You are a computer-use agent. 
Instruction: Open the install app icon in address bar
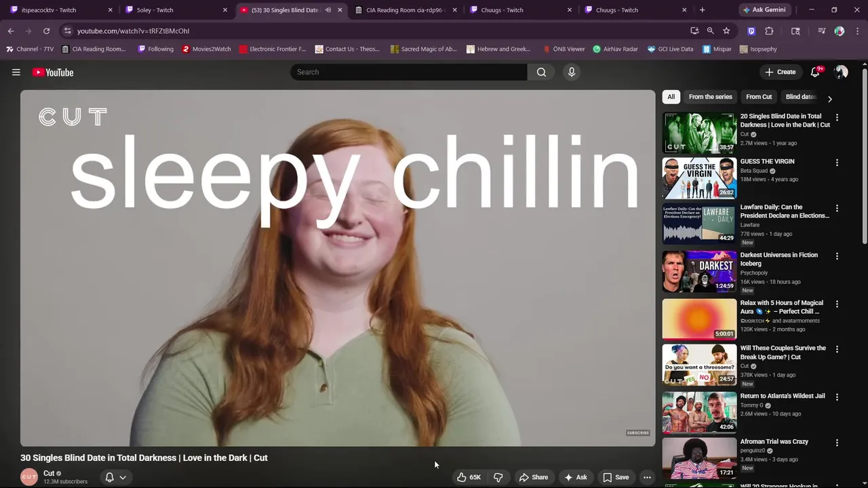point(694,30)
